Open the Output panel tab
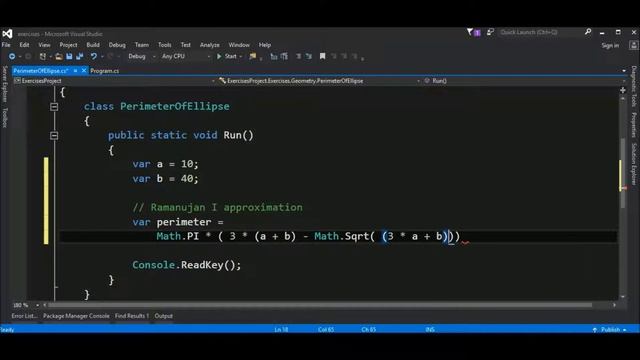This screenshot has width=640, height=360. 164,316
